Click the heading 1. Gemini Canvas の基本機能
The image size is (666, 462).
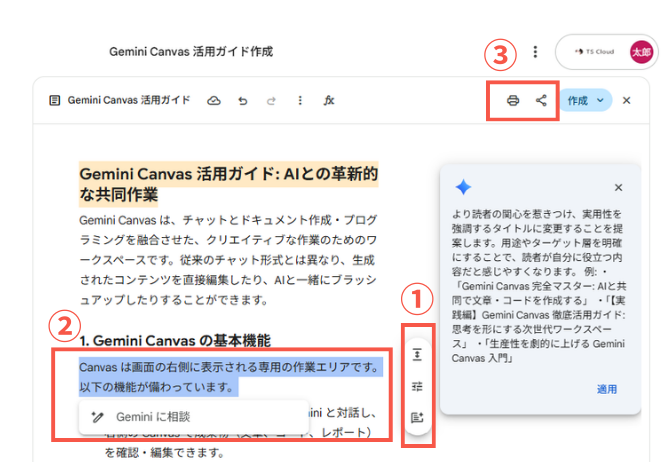tap(175, 341)
